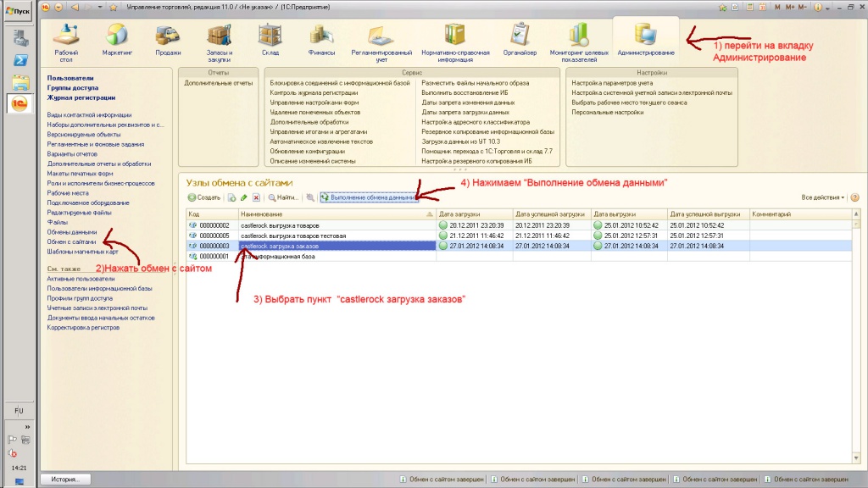Viewport: 868px width, 488px height.
Task: Select row with code 000000001
Action: [x=519, y=257]
